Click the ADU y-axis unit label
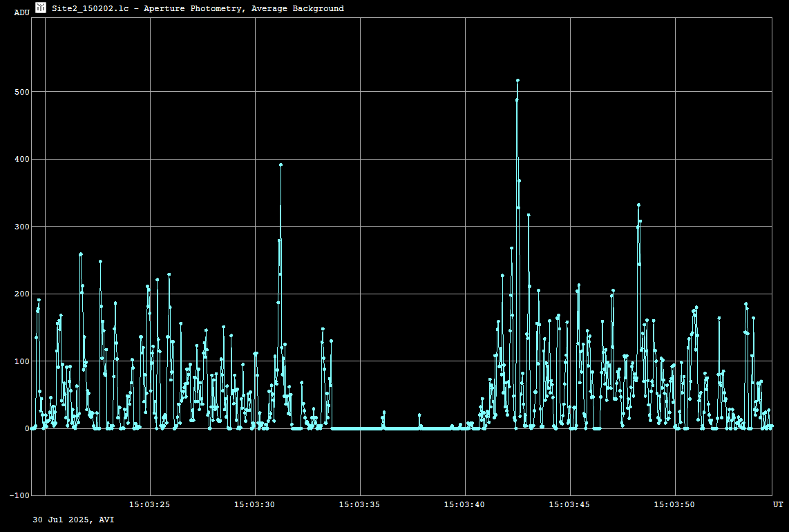This screenshot has width=789, height=532. pyautogui.click(x=22, y=12)
